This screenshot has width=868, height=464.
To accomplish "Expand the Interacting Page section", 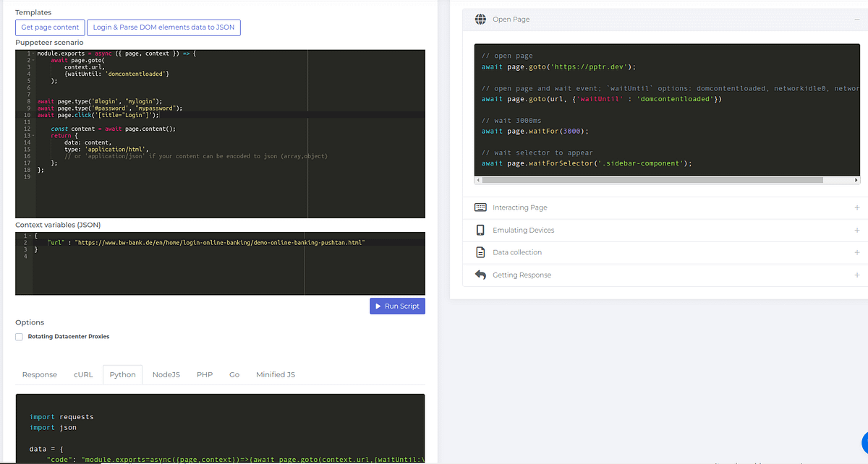I will point(857,207).
